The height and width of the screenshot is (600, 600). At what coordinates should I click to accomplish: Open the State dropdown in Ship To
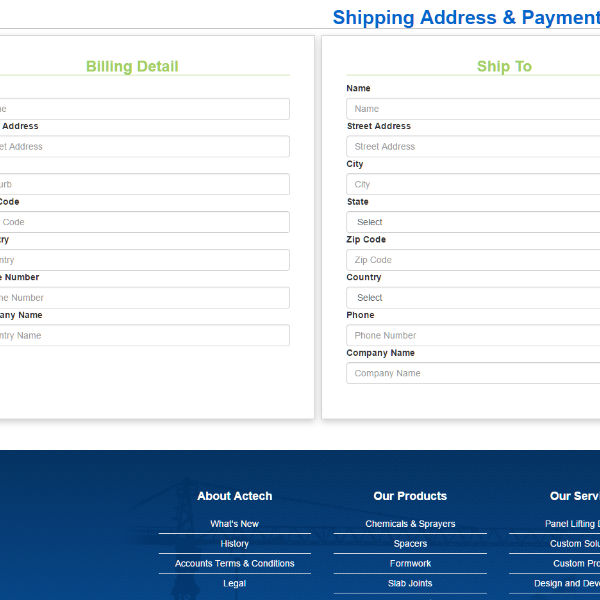tap(472, 222)
